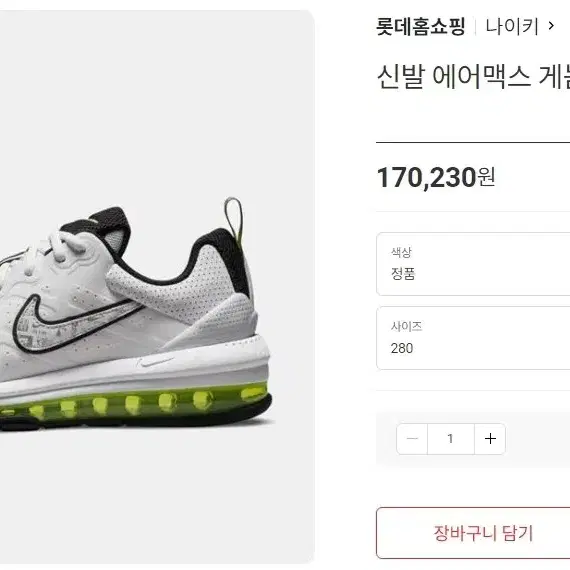The image size is (570, 570).
Task: Click the quantity field showing 1
Action: (451, 439)
